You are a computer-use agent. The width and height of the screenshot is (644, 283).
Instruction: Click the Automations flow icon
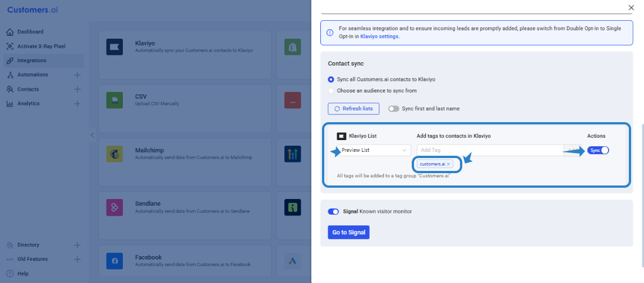[x=10, y=75]
